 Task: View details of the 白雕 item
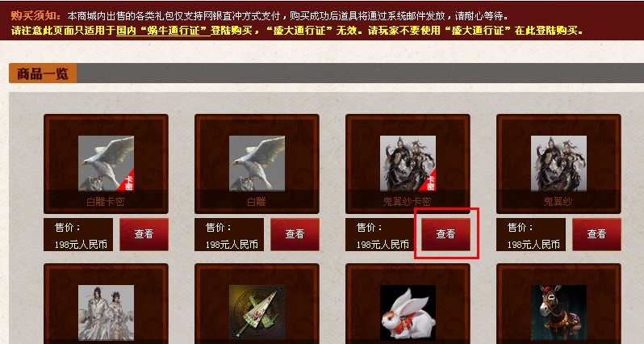point(295,234)
